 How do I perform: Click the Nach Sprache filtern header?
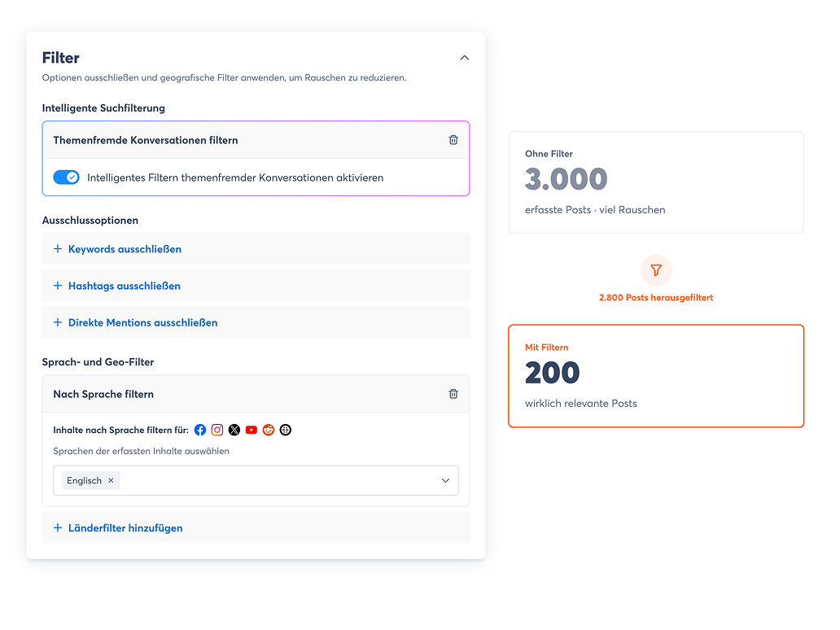pyautogui.click(x=256, y=394)
